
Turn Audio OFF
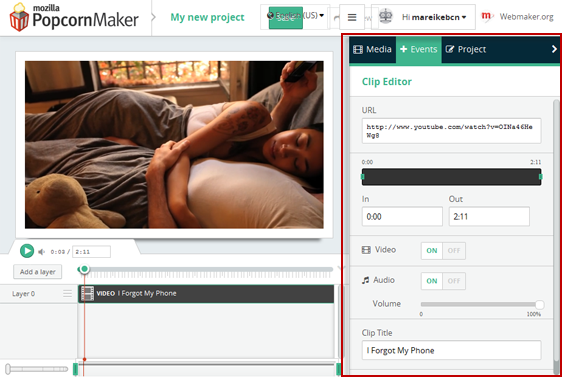pos(454,281)
